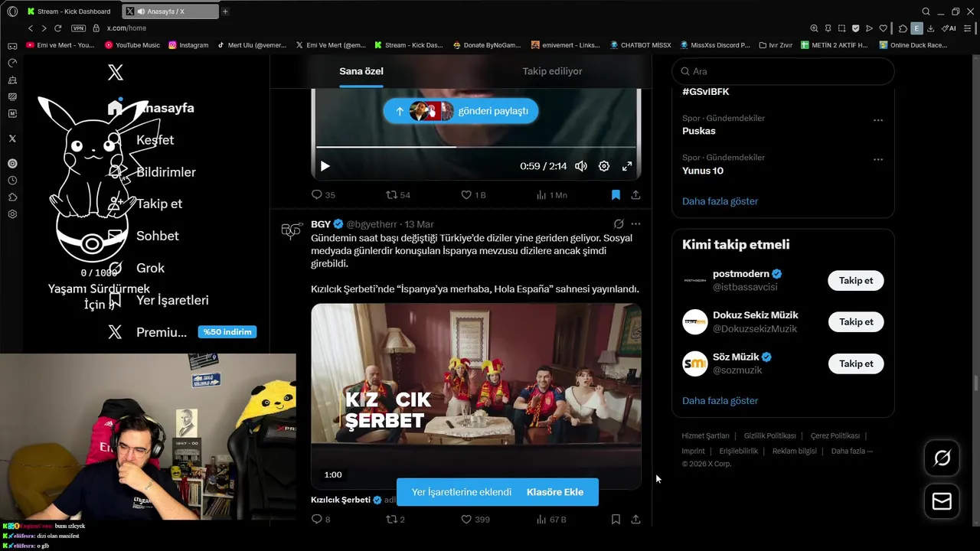
Task: Repost the post with 54 reposts
Action: 397,195
